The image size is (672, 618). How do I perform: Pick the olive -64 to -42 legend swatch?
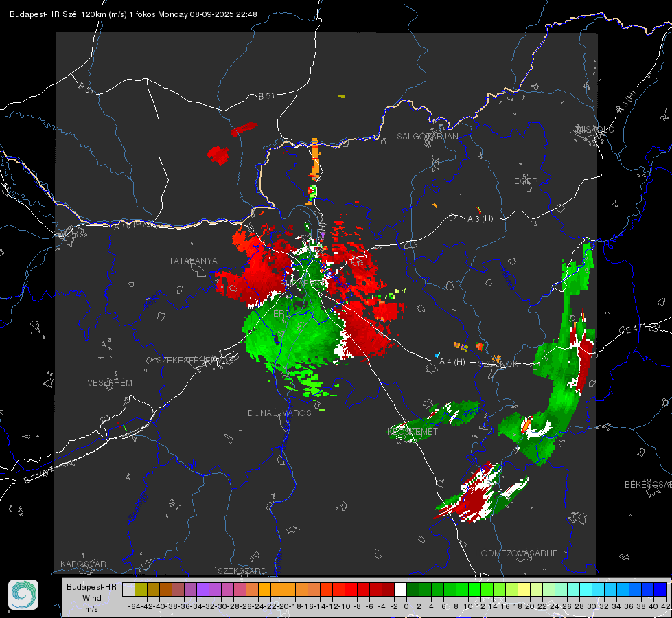[141, 590]
